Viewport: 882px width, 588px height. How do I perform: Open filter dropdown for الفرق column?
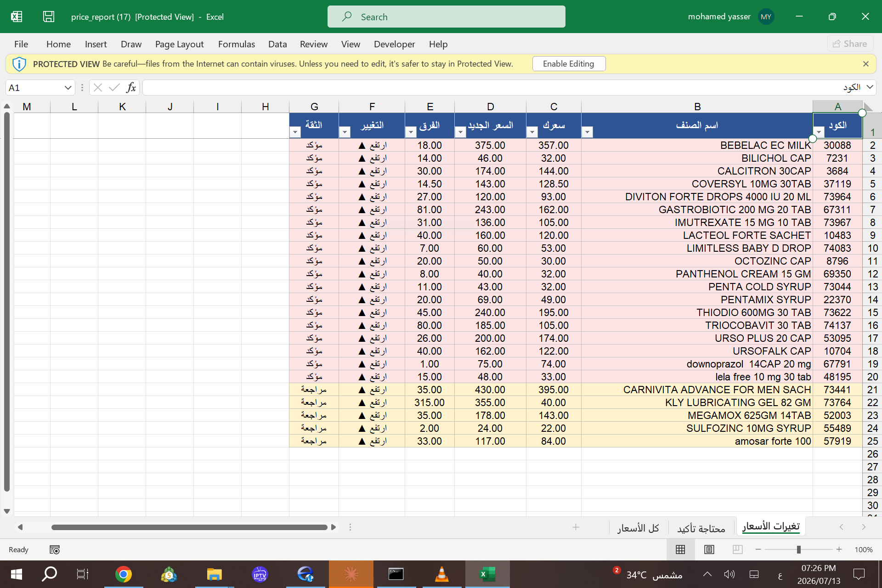[411, 132]
